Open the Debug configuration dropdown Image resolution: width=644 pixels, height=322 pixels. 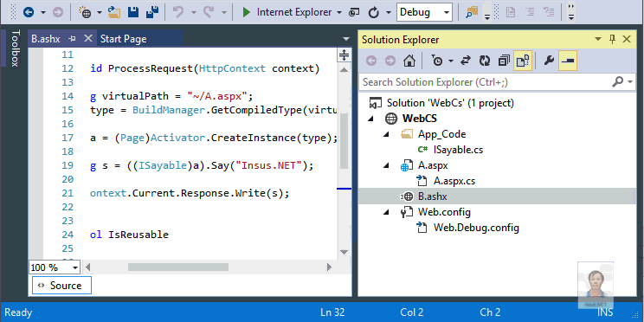coord(425,12)
